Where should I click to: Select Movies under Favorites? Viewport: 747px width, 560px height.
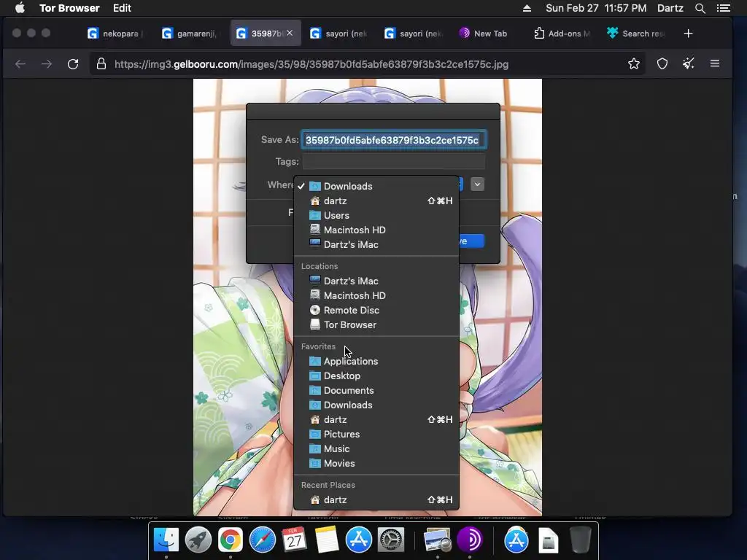376,463
